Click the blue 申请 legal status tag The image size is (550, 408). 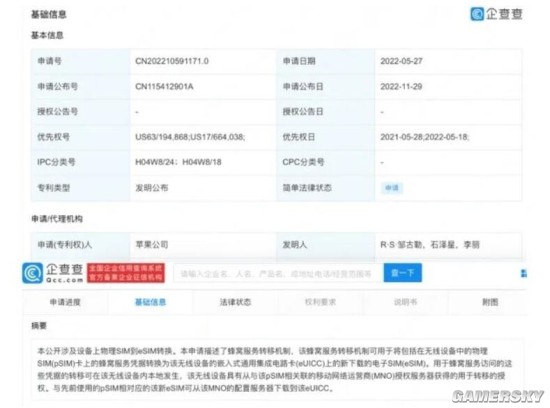coord(392,188)
